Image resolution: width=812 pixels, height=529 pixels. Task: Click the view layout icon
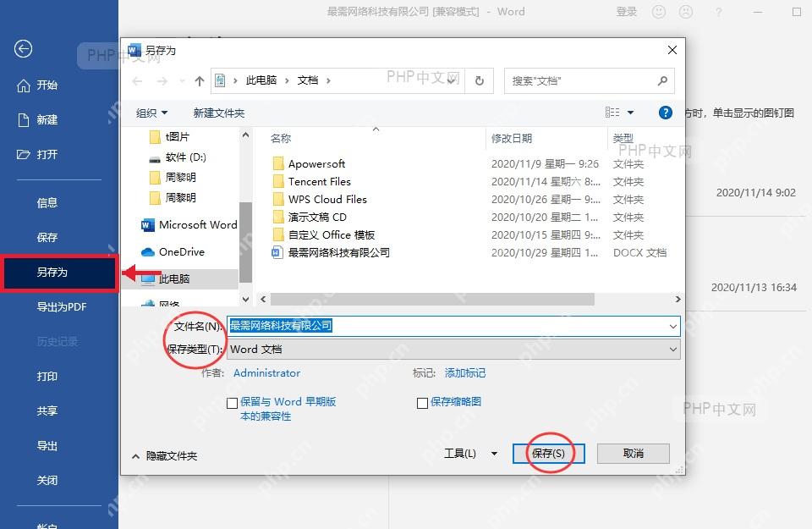tap(612, 113)
